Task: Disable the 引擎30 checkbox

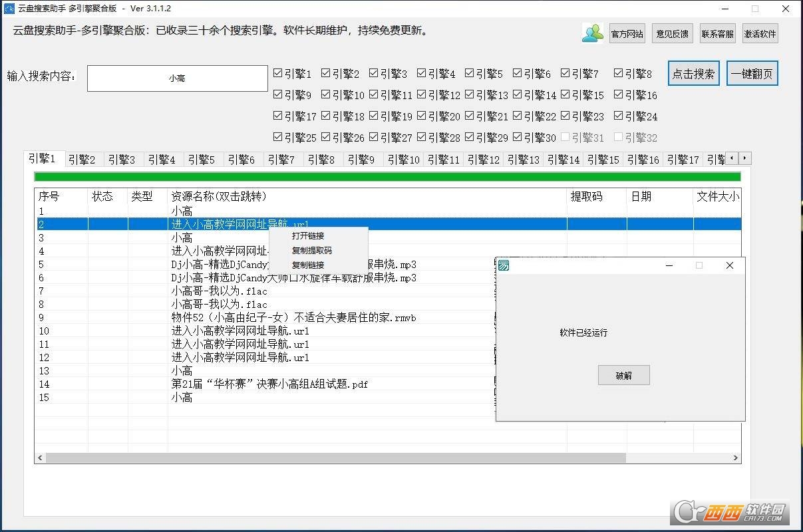Action: pos(518,138)
